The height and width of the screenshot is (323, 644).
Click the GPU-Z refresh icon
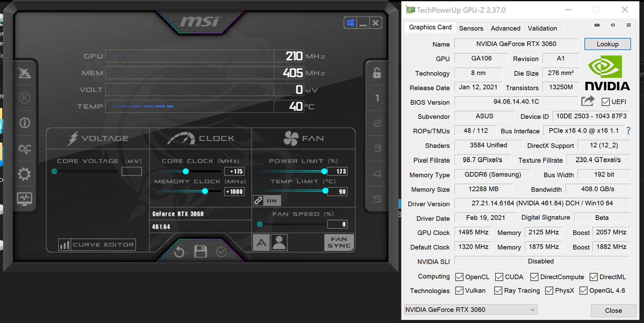click(613, 25)
